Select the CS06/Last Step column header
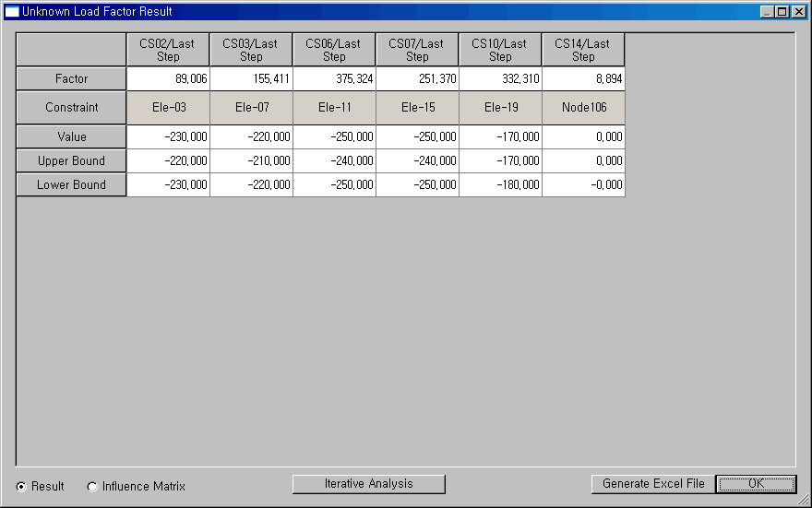 coord(334,50)
